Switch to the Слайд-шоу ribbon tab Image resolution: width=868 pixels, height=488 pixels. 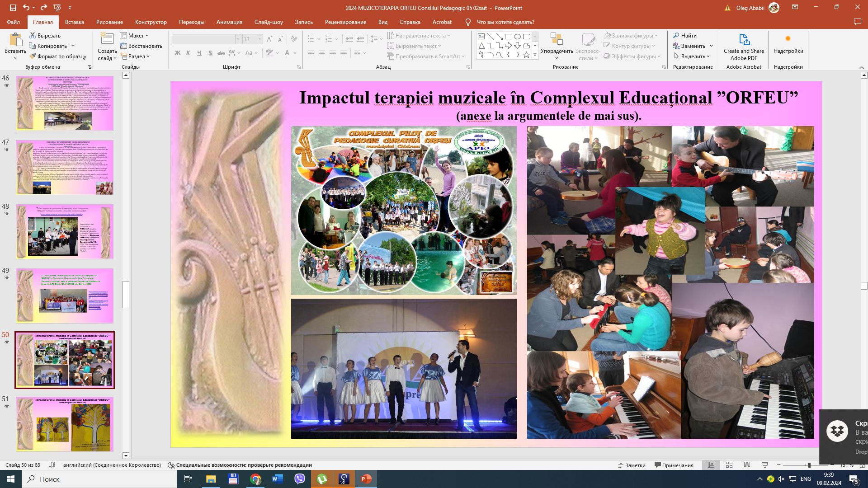(x=269, y=22)
